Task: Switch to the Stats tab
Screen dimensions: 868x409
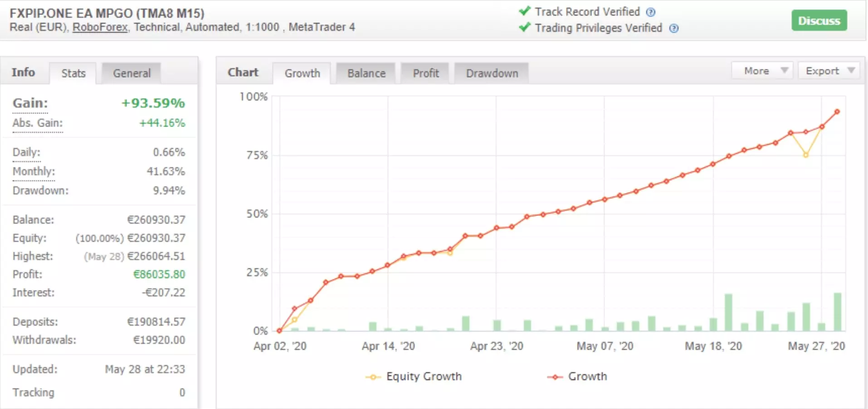Action: (73, 73)
